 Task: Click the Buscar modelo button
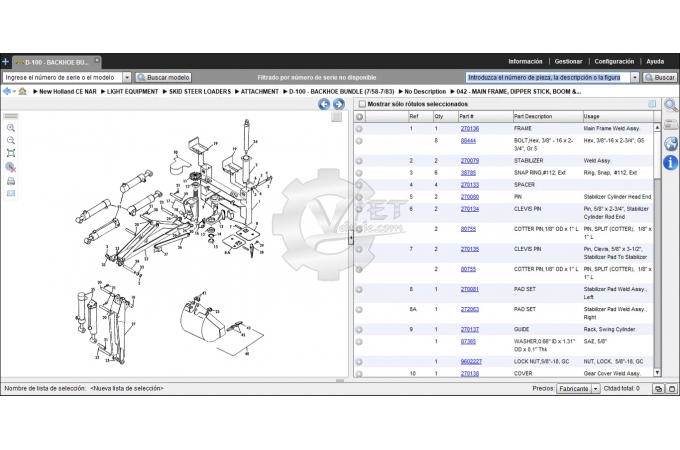pyautogui.click(x=163, y=77)
